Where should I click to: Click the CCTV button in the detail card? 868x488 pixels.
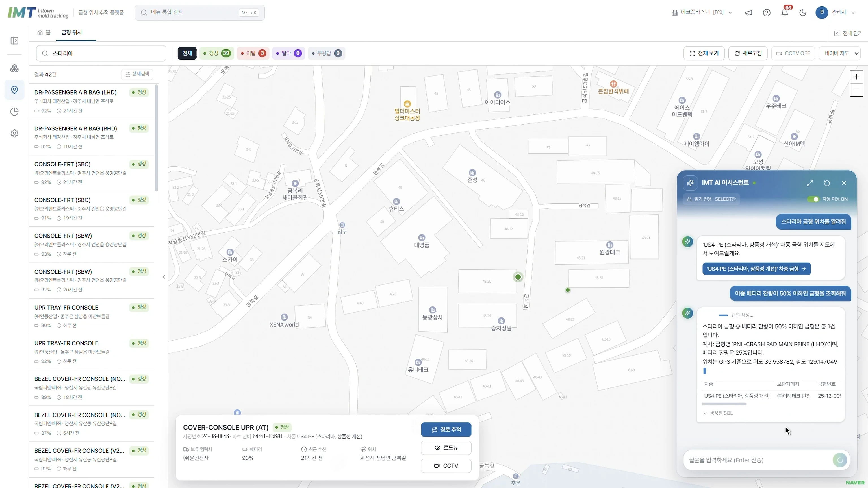tap(446, 466)
